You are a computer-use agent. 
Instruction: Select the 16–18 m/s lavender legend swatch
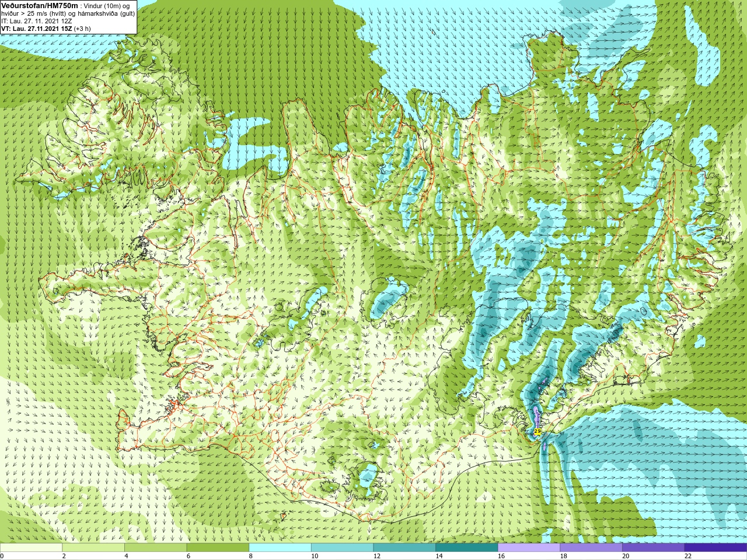tap(529, 548)
